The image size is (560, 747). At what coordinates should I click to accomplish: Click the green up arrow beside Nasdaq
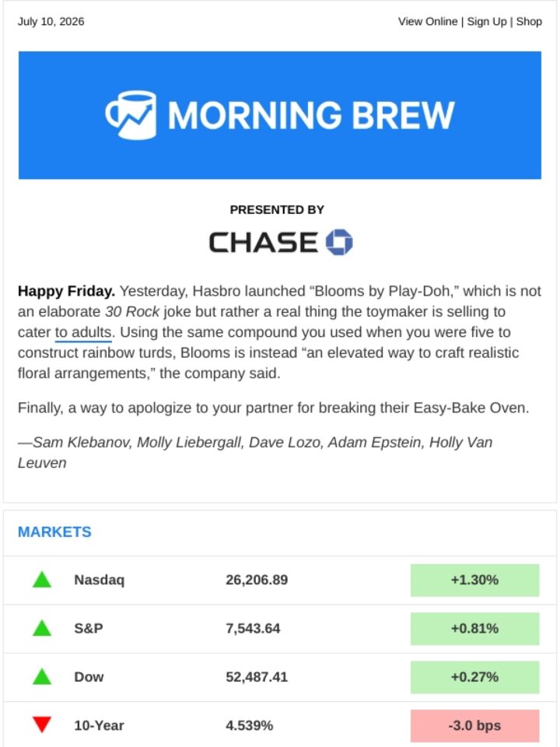(x=42, y=579)
